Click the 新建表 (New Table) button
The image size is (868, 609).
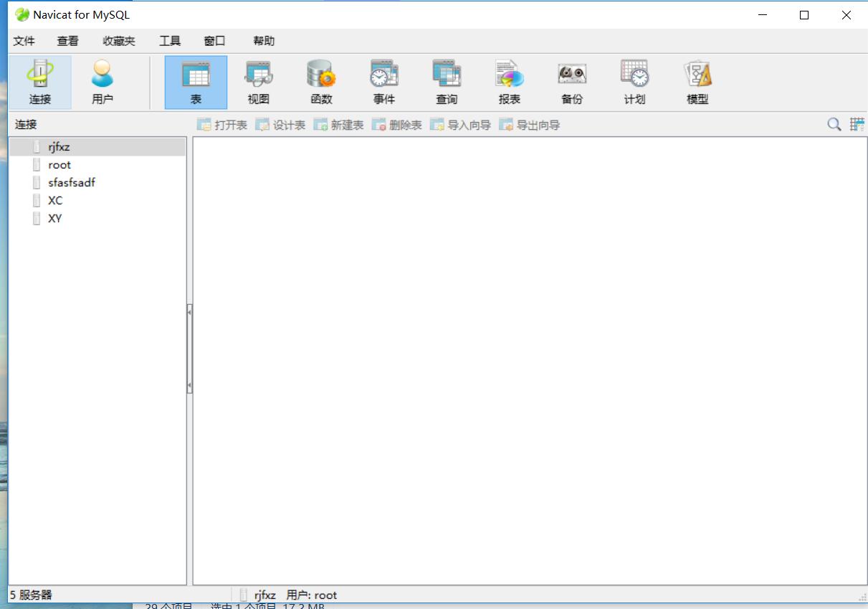(x=339, y=125)
